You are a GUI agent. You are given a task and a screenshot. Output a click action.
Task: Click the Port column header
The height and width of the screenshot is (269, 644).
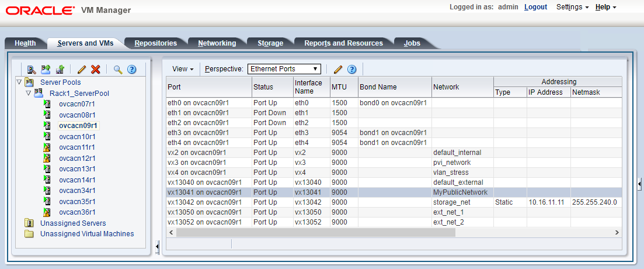[x=209, y=87]
